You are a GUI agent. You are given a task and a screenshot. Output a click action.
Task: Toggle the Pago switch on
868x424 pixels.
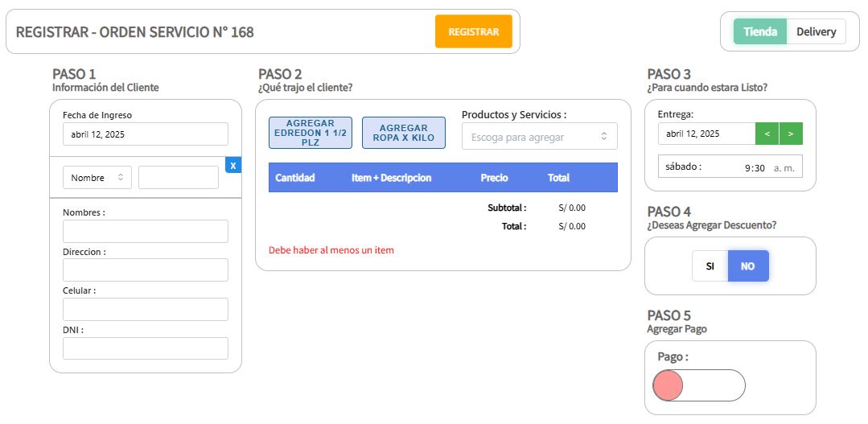tap(698, 385)
